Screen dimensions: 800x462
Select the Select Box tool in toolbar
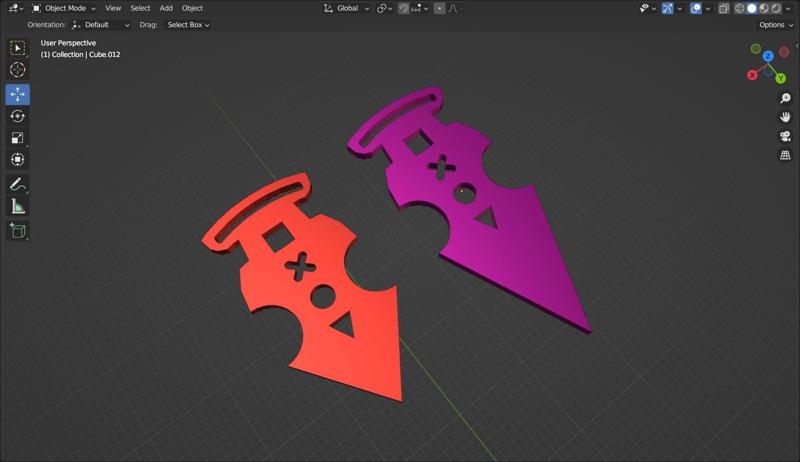click(17, 48)
